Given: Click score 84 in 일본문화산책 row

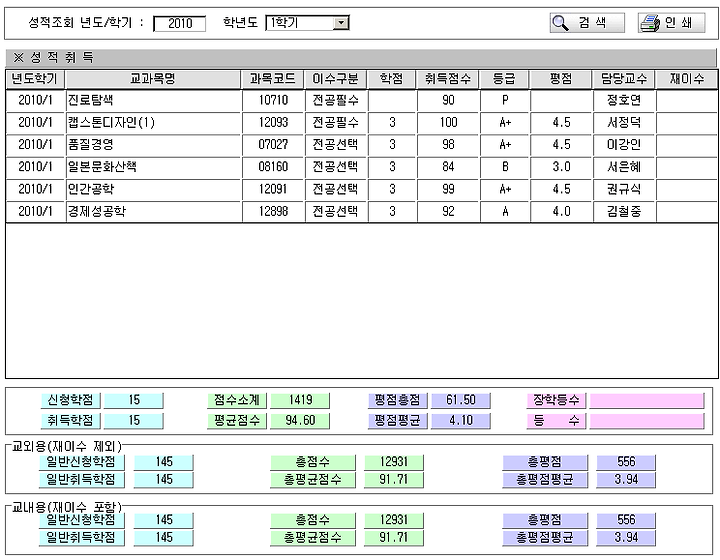Looking at the screenshot, I should [x=448, y=167].
